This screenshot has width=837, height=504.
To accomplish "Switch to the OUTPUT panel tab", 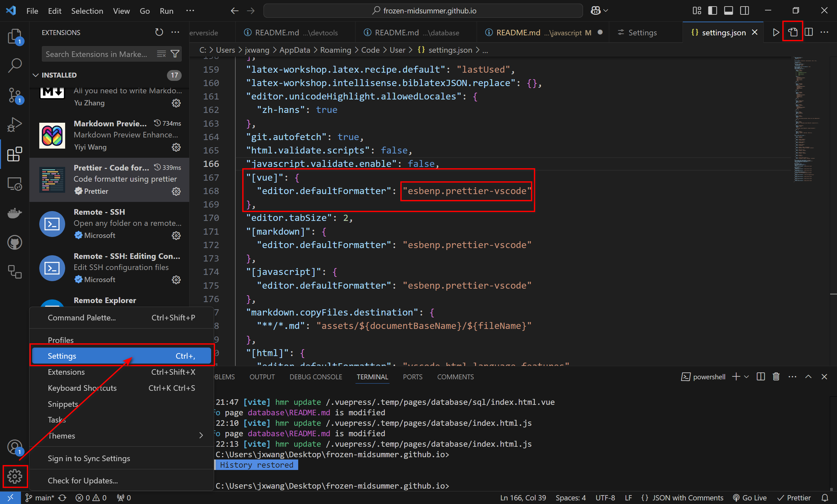I will tap(262, 377).
